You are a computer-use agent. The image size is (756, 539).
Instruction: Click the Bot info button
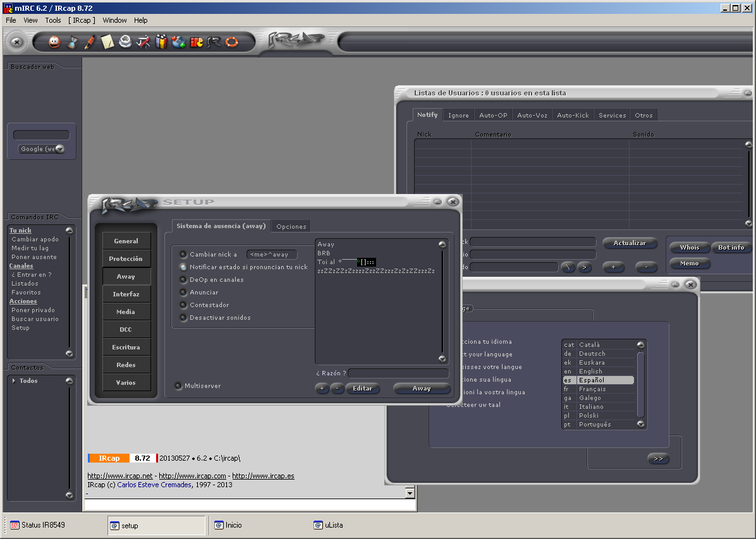point(731,247)
